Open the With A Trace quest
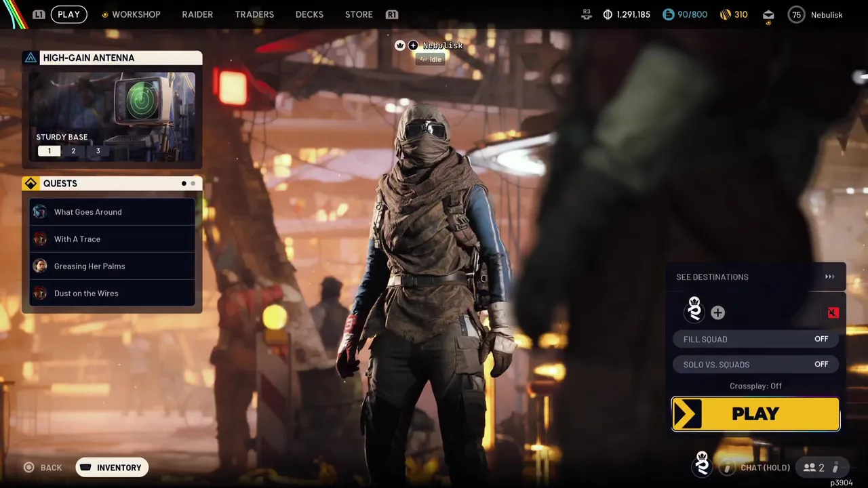Screen dimensions: 868x488 pos(112,239)
